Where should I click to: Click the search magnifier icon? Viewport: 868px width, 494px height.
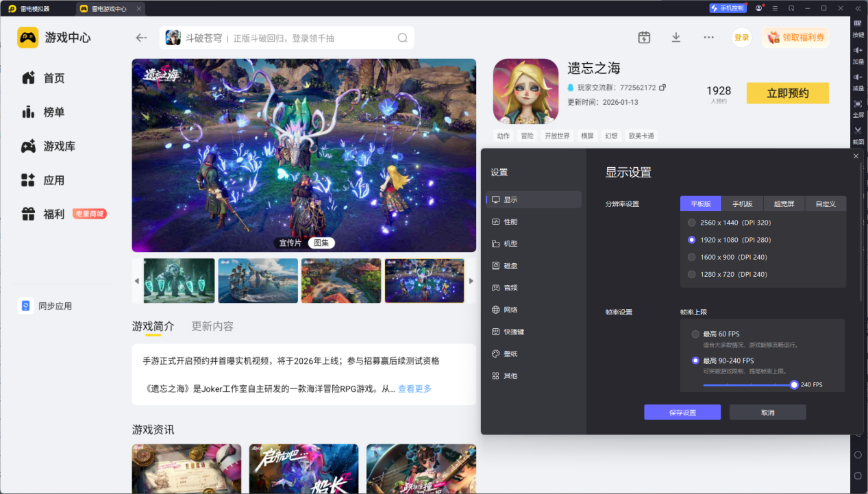[x=403, y=38]
